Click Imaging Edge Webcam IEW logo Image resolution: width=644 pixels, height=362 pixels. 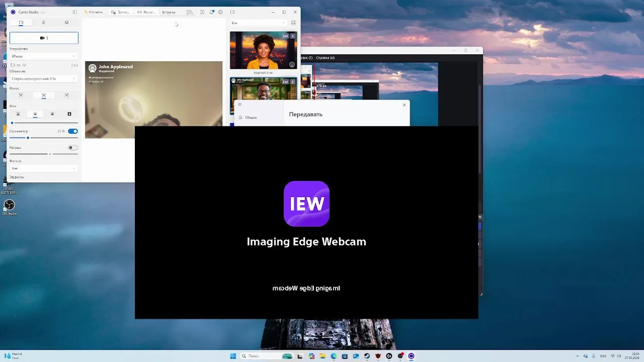point(306,204)
